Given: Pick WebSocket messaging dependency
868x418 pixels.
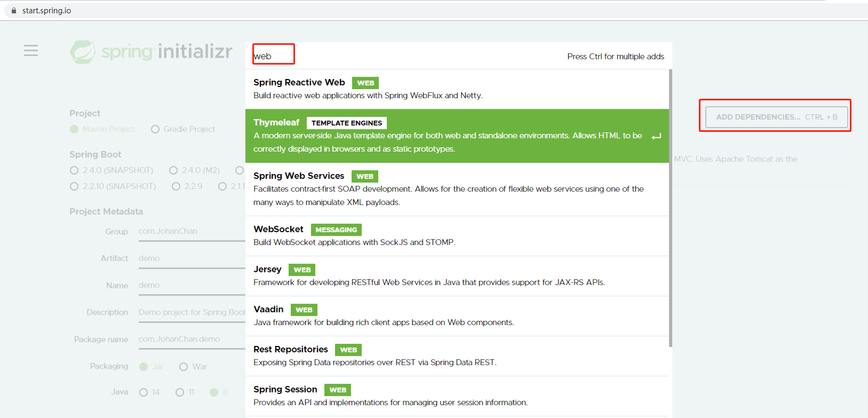Looking at the screenshot, I should (457, 236).
